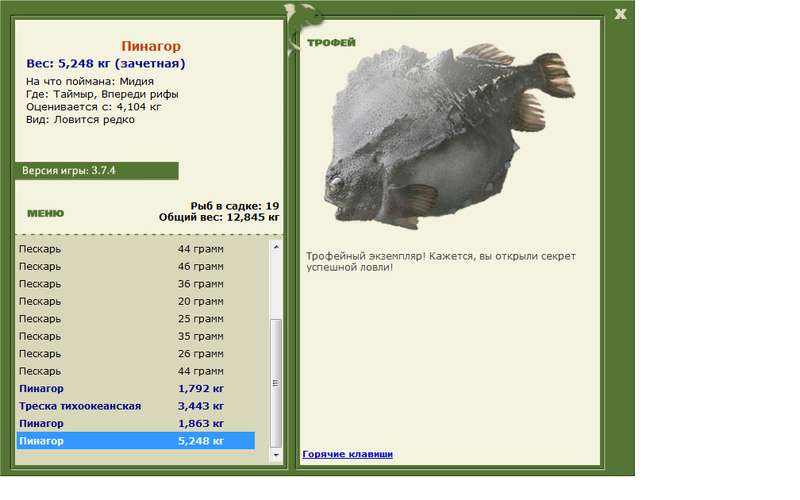The height and width of the screenshot is (500, 800).
Task: Select the Пескарь 35 грамм entry
Action: 135,336
